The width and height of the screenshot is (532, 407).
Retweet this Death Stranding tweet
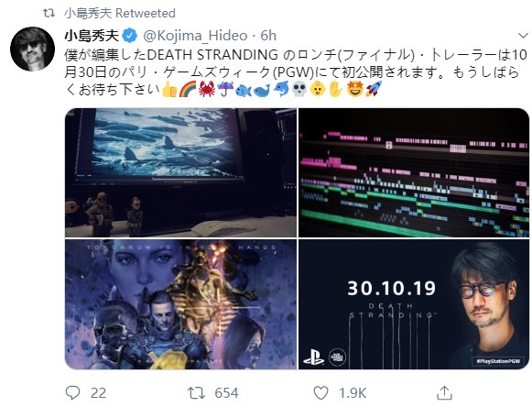pyautogui.click(x=197, y=393)
